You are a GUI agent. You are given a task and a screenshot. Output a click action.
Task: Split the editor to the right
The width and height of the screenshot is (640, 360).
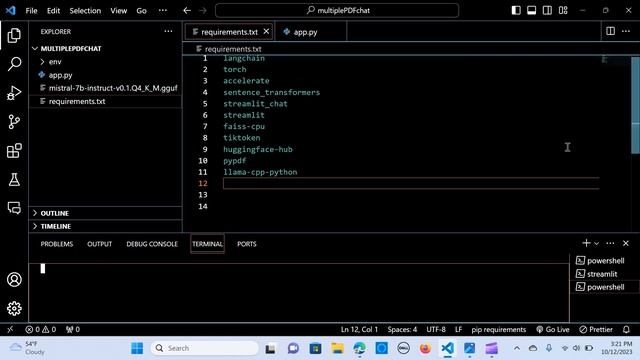pyautogui.click(x=610, y=31)
